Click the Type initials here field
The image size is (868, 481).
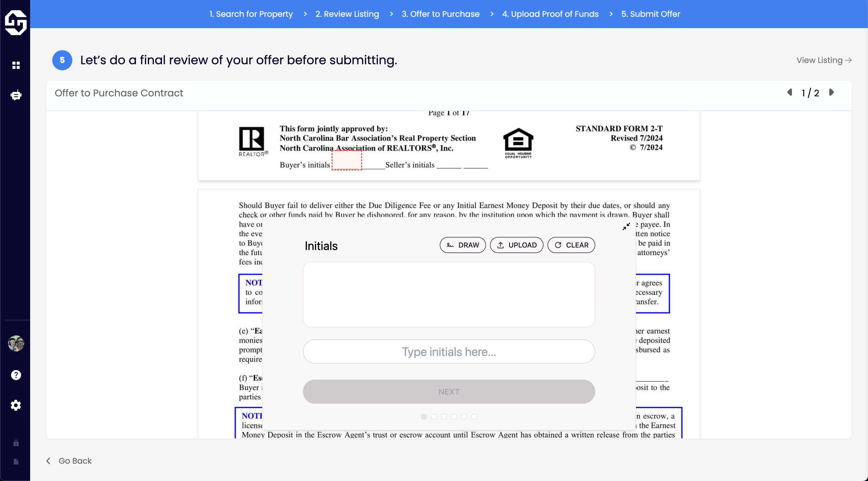coord(449,352)
